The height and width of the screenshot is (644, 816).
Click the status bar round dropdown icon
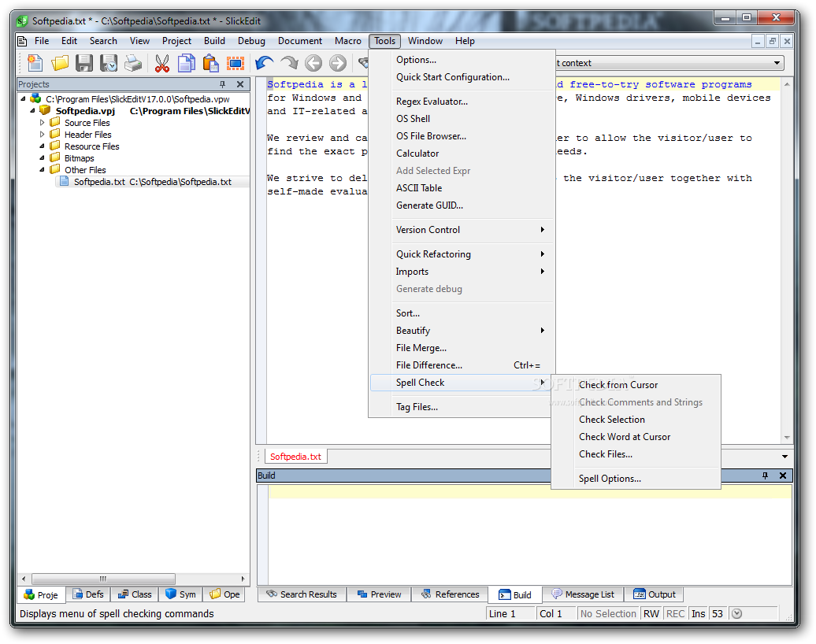point(736,614)
